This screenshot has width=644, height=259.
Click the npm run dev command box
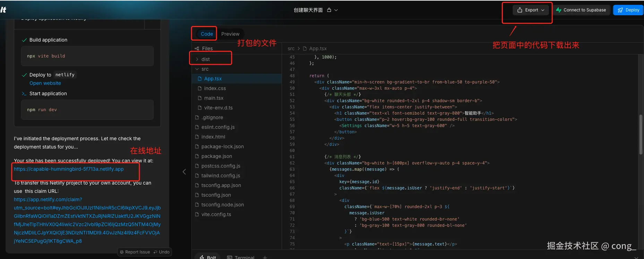coord(87,110)
